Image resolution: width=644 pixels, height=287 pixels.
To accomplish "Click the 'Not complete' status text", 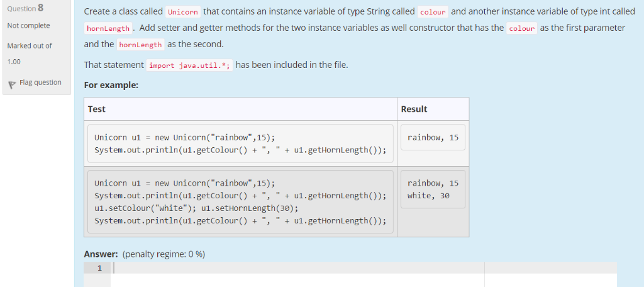I will point(29,26).
